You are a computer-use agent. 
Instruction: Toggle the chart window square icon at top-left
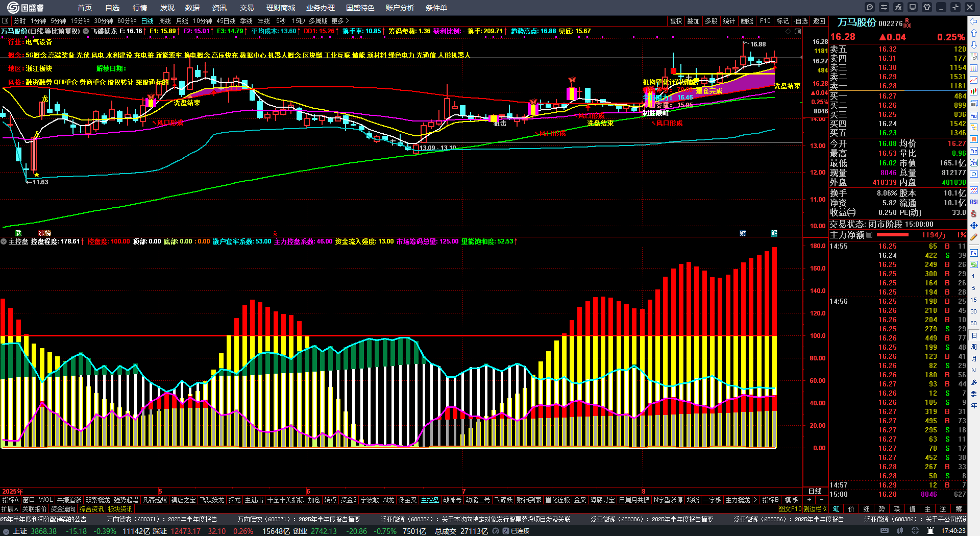[x=5, y=21]
